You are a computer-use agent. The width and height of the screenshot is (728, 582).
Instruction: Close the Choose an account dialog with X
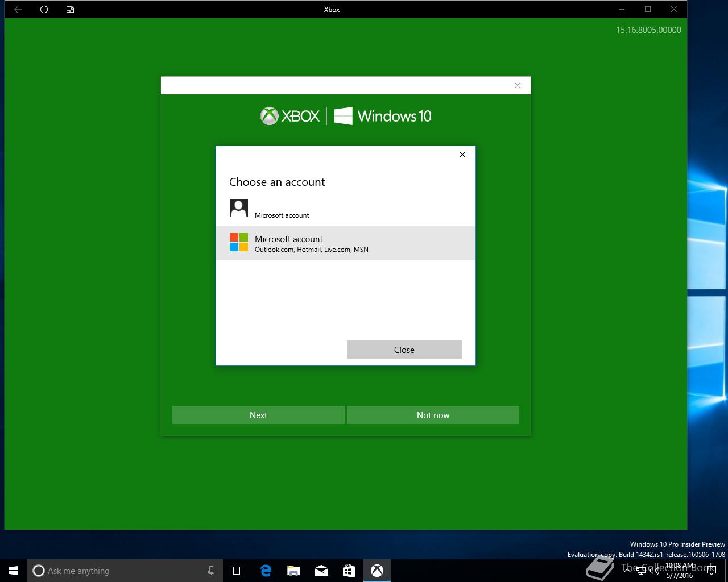[x=462, y=155]
